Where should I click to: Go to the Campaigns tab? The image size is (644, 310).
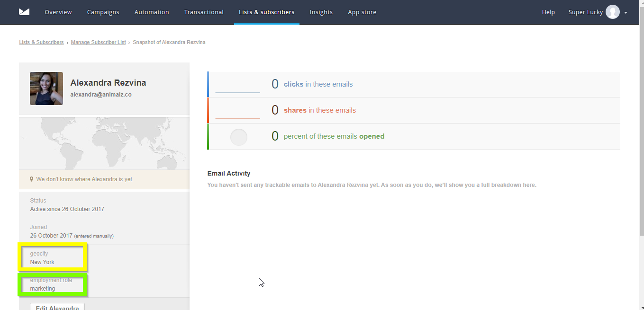103,12
